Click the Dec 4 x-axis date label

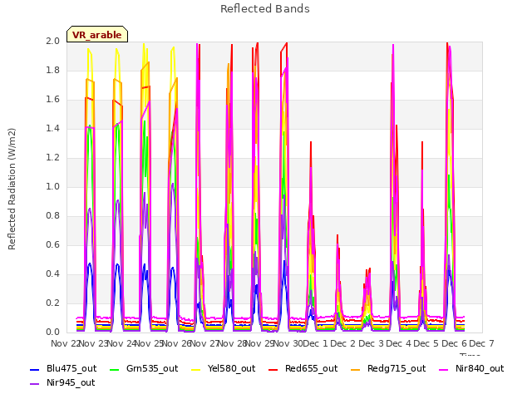pos(399,343)
